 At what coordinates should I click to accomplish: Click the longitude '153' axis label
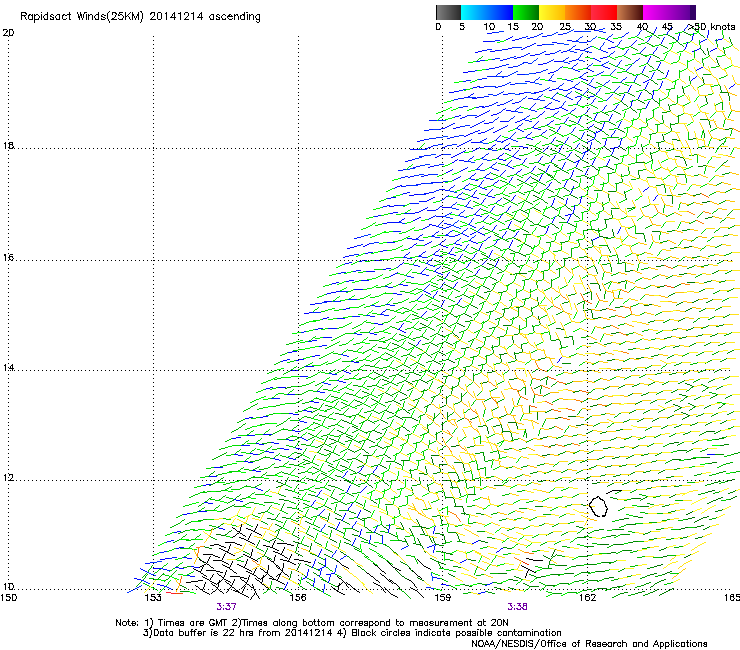point(153,598)
